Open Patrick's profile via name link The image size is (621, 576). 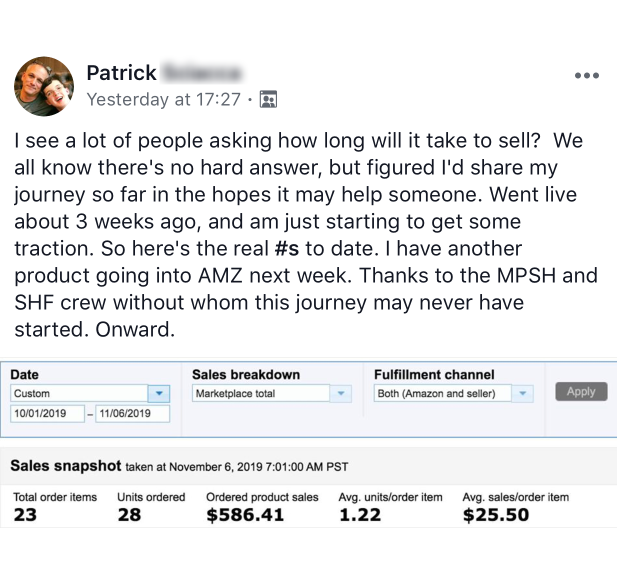click(x=121, y=73)
